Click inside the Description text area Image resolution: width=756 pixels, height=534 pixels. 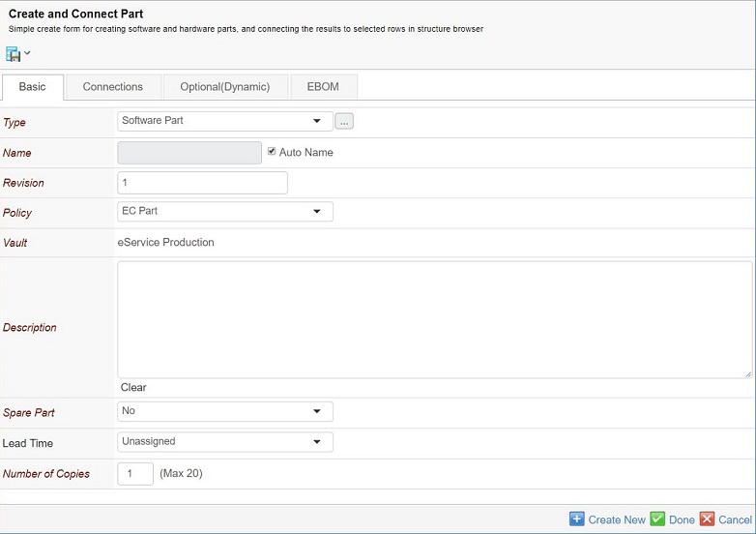pos(434,319)
